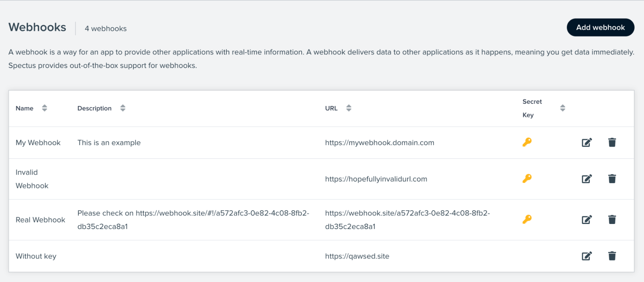The image size is (644, 282).
Task: Click the Webhooks page heading
Action: tap(37, 27)
